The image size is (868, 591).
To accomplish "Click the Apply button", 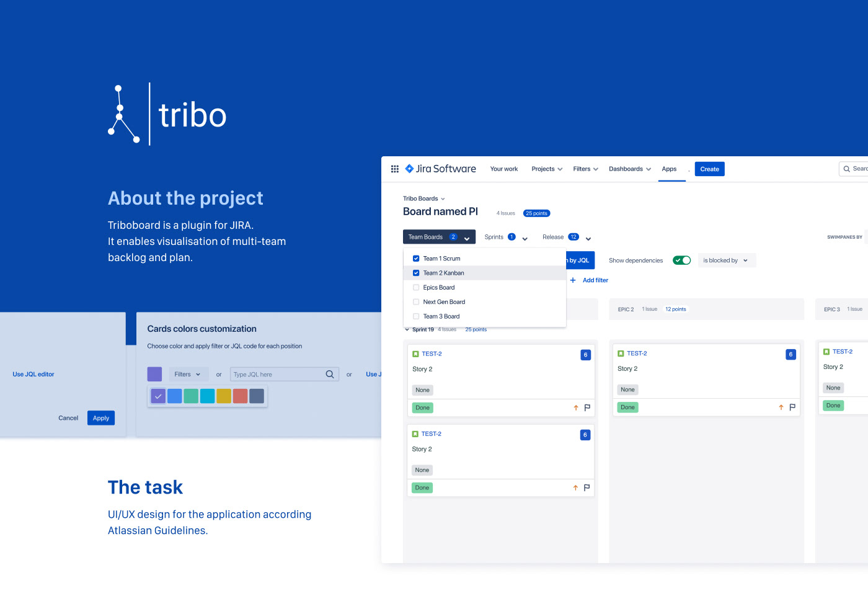I will (101, 418).
